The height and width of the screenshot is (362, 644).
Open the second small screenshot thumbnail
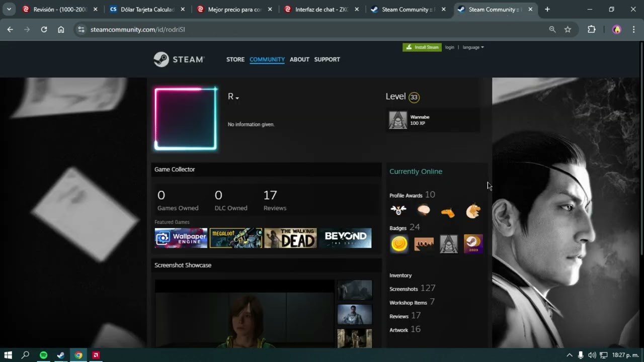[355, 315]
